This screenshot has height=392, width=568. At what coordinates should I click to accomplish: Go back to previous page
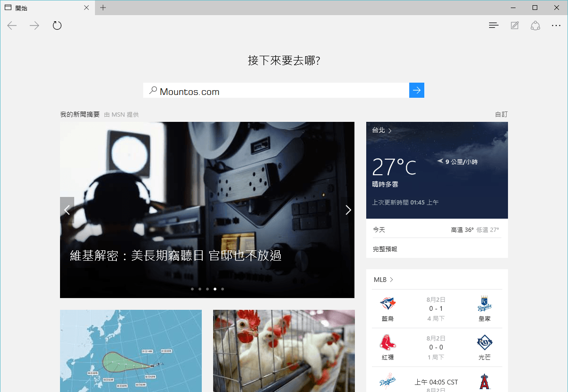click(x=12, y=26)
